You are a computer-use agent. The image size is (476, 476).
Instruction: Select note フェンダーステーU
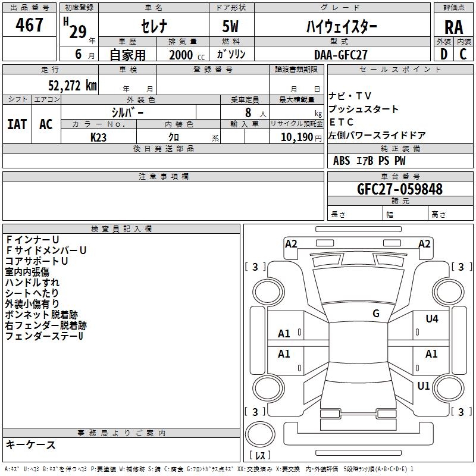pos(44,336)
